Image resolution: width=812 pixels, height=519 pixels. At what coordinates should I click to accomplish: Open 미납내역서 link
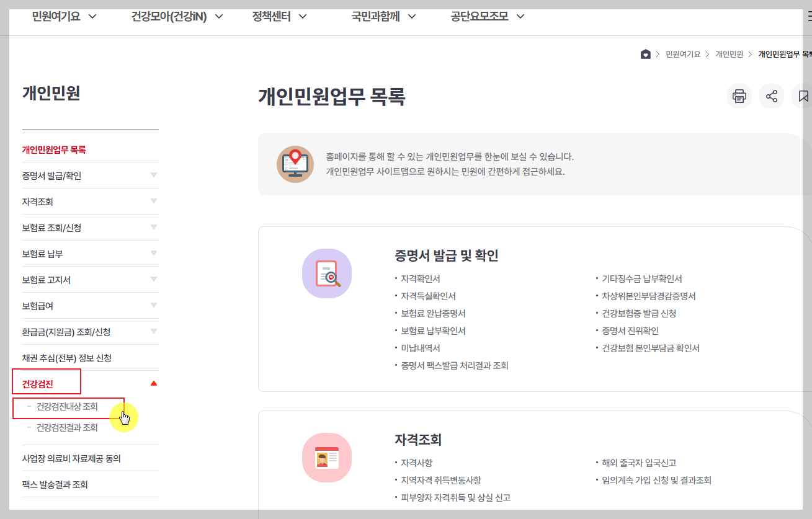421,348
